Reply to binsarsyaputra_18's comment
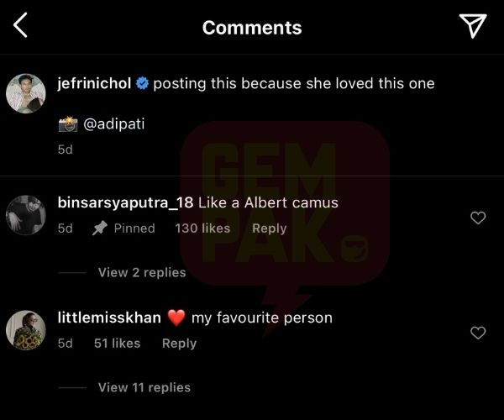Viewport: 504px width, 420px height. pyautogui.click(x=270, y=228)
